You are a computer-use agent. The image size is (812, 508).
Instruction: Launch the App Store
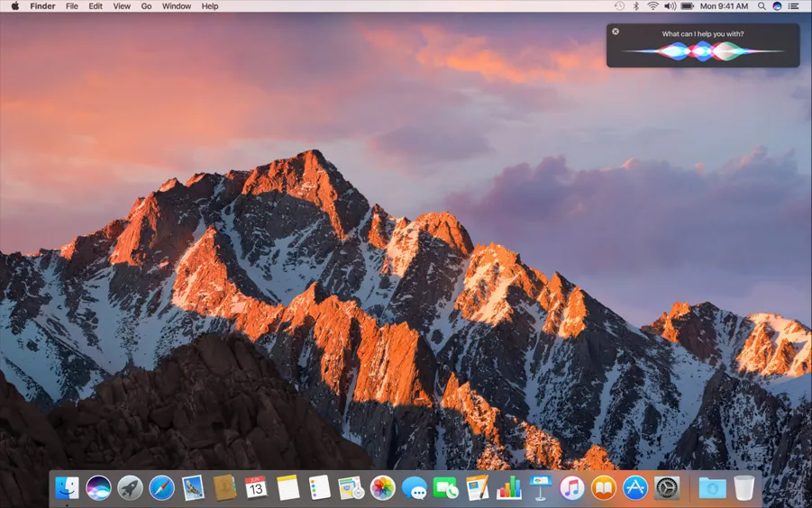coord(635,488)
